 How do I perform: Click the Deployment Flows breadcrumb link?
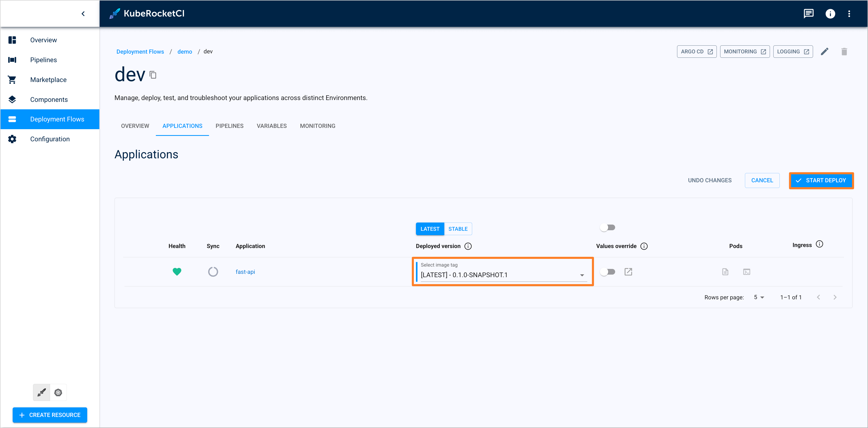141,51
